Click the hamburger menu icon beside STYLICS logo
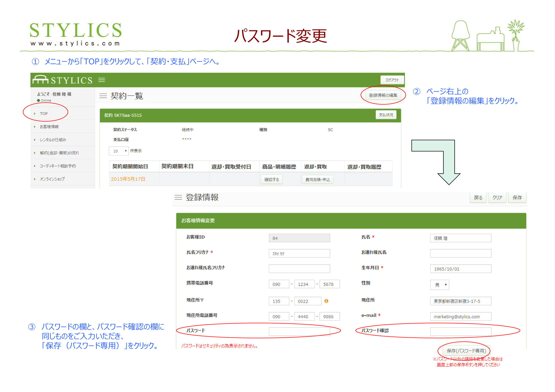This screenshot has width=555, height=392. (x=101, y=80)
